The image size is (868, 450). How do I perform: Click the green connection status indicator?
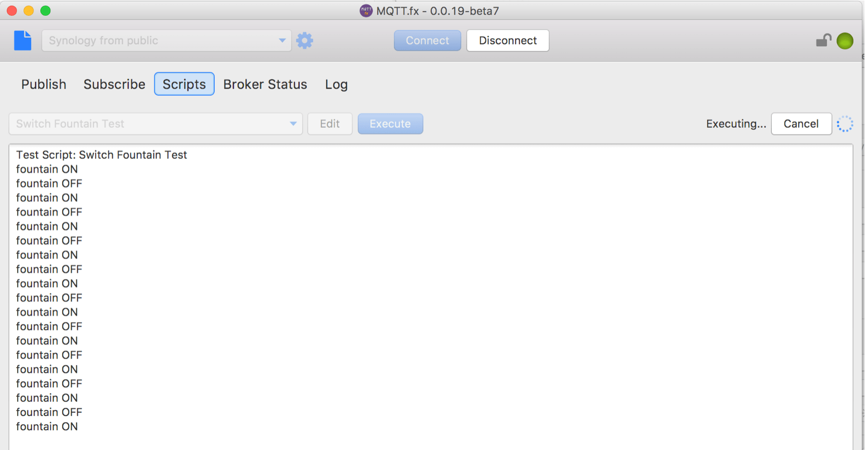845,41
